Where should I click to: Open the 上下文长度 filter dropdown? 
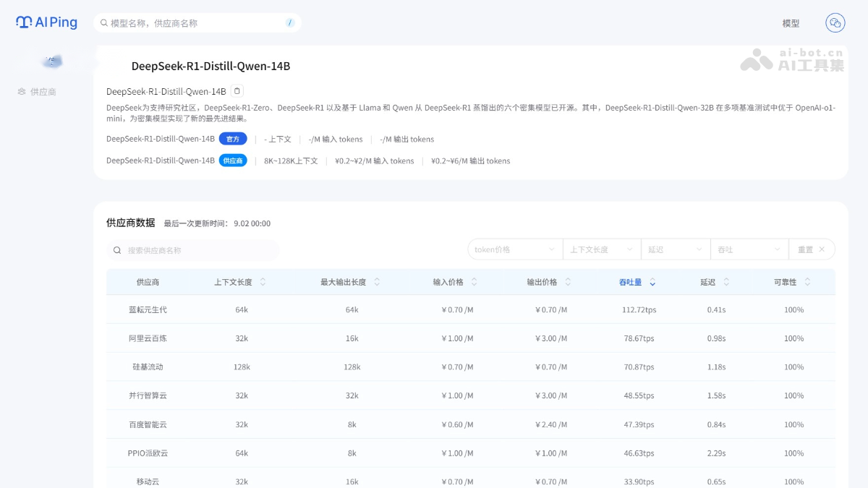pyautogui.click(x=602, y=249)
